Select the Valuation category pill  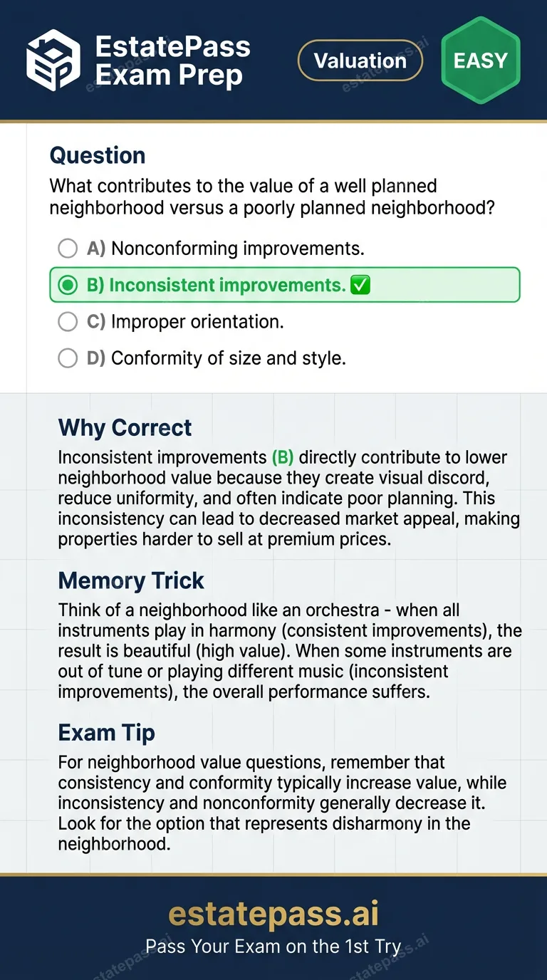coord(360,61)
